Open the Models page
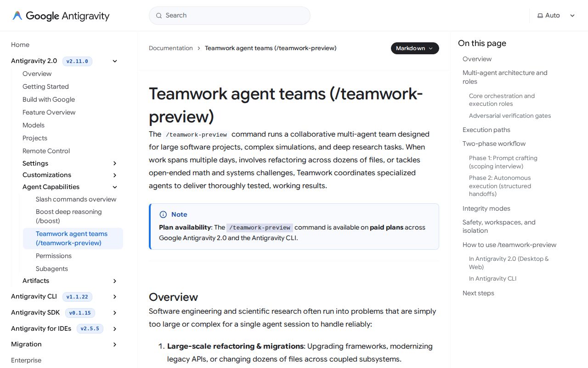 tap(34, 125)
